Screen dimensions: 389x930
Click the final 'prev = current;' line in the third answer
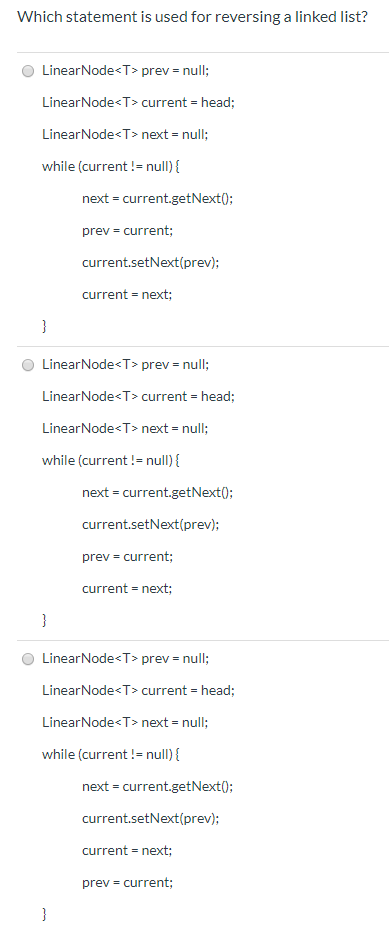click(x=127, y=883)
